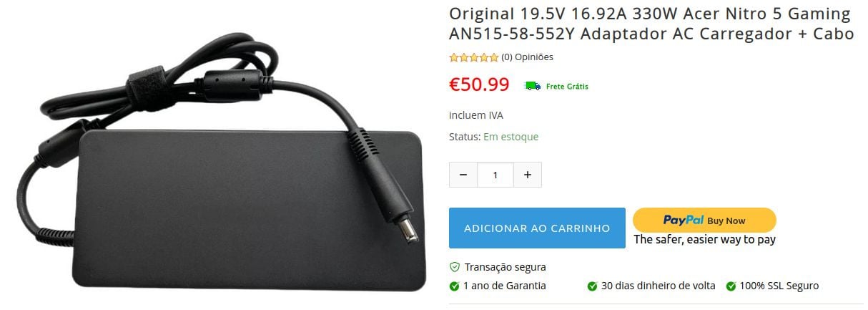Screen dimensions: 868x310
Task: Pay using the PayPal Buy Now button
Action: point(704,220)
